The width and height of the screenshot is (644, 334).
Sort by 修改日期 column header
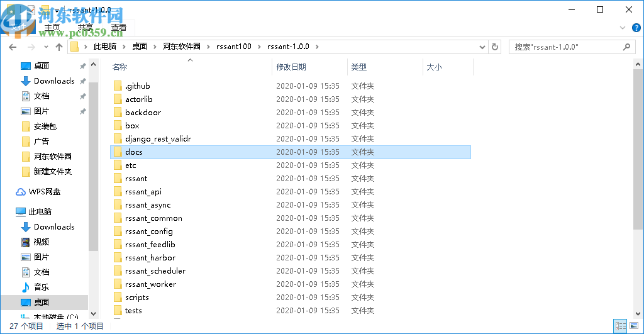tap(291, 67)
